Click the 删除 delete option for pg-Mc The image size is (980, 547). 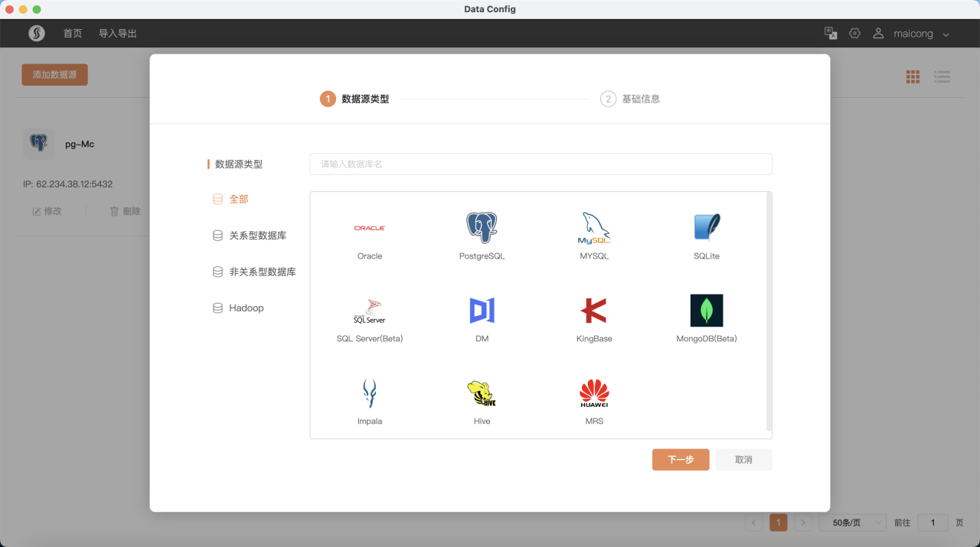click(x=125, y=211)
